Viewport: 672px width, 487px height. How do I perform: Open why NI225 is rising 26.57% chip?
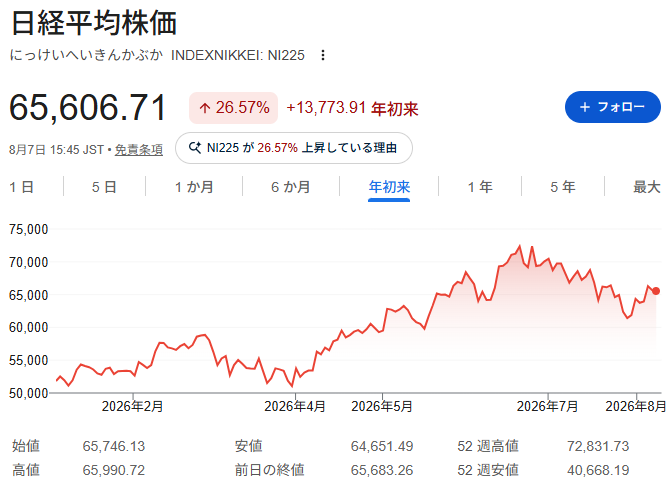click(294, 148)
